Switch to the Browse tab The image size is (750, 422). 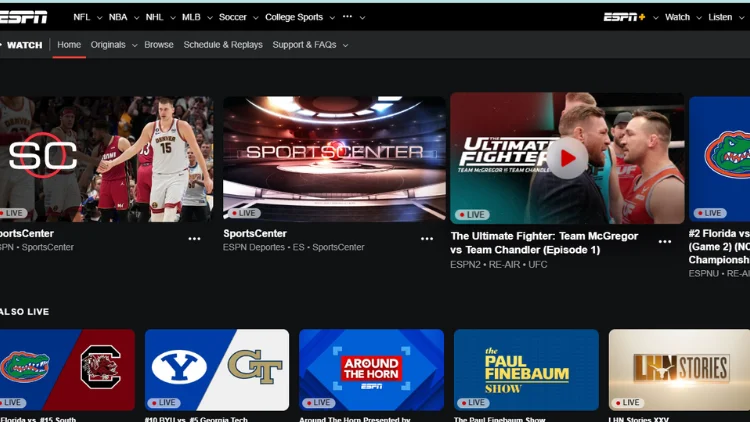158,45
